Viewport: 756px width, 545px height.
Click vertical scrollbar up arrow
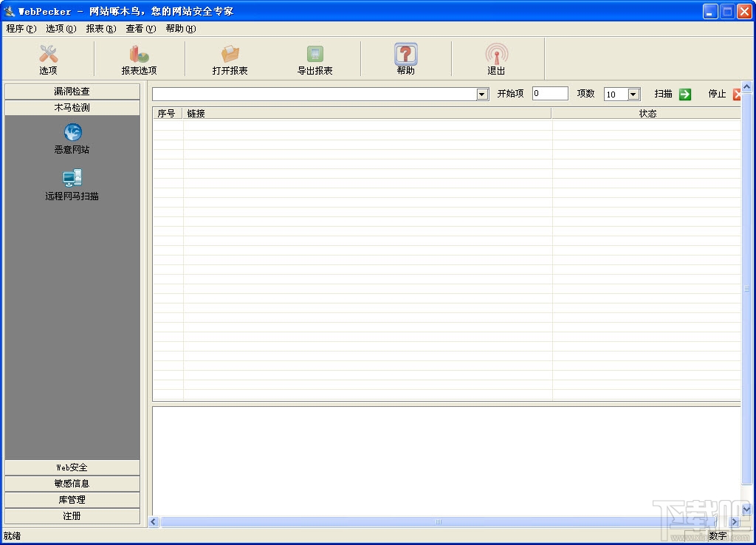coord(746,87)
